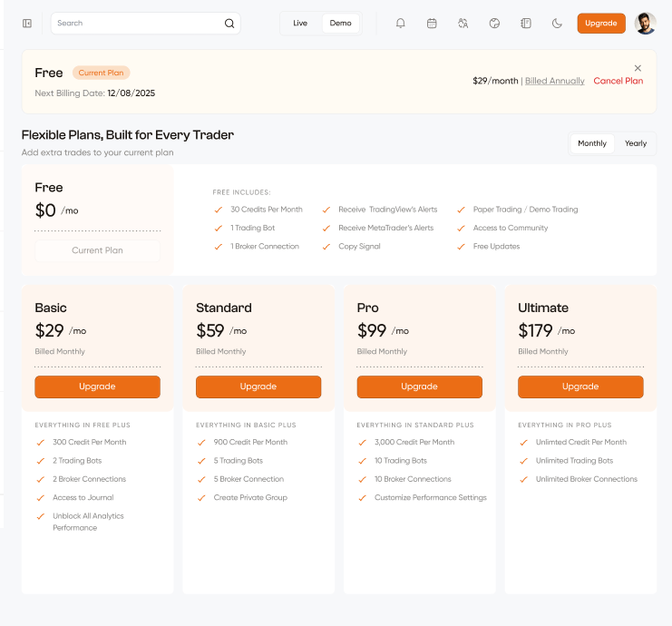Click 'Unblock All Analytics Performance' text
Image resolution: width=672 pixels, height=626 pixels.
click(88, 522)
